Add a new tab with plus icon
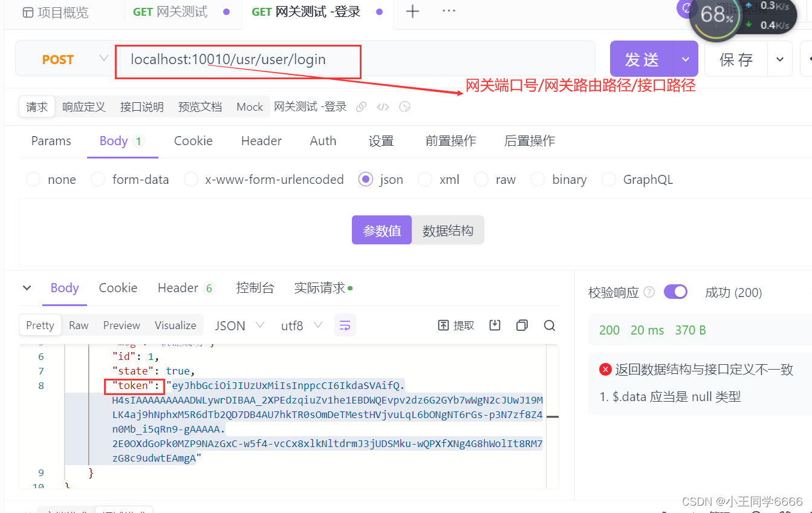 (x=412, y=11)
